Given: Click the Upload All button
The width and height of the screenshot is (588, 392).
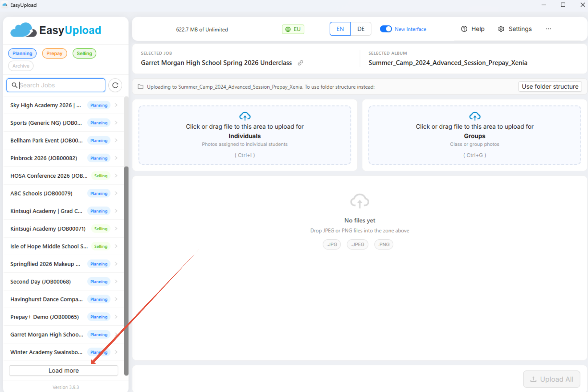Looking at the screenshot, I should click(552, 379).
